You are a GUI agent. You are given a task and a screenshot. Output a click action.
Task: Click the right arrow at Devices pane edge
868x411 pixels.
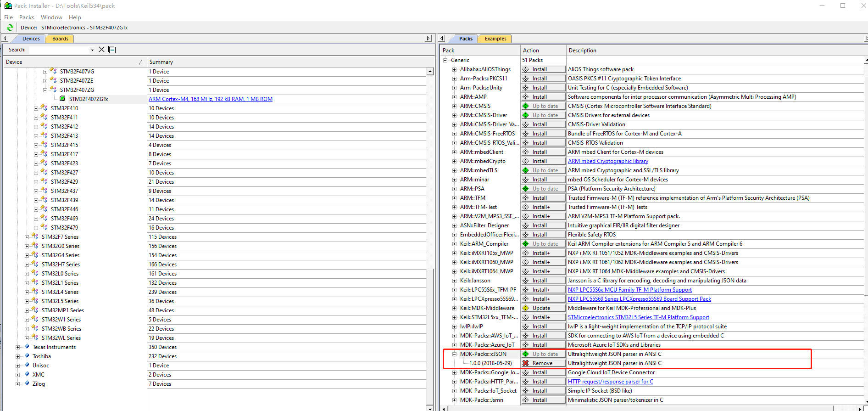pyautogui.click(x=428, y=39)
